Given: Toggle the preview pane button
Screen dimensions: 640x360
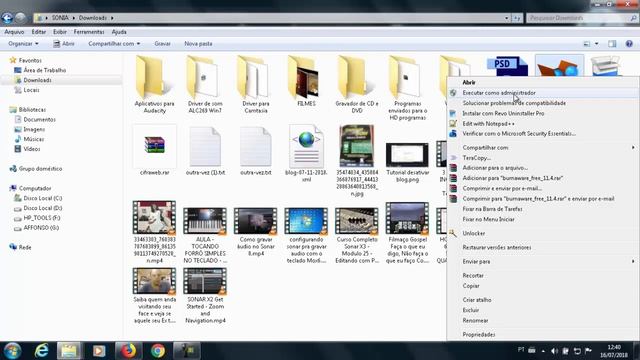Looking at the screenshot, I should (612, 44).
